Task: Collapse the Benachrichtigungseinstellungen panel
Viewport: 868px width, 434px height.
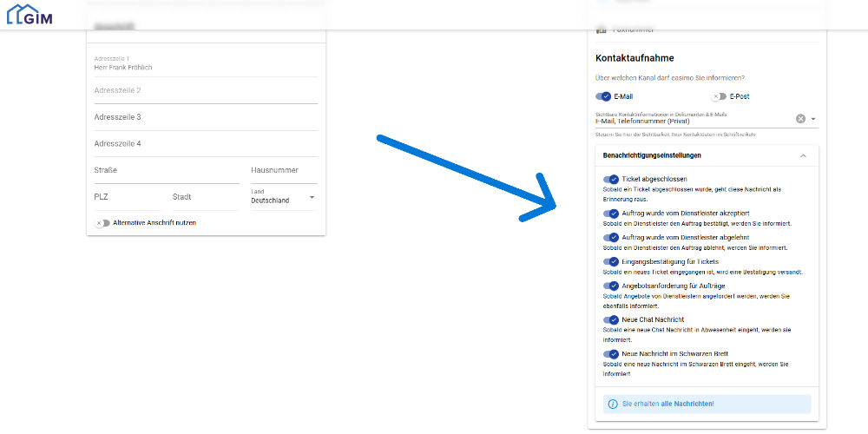Action: (x=802, y=155)
